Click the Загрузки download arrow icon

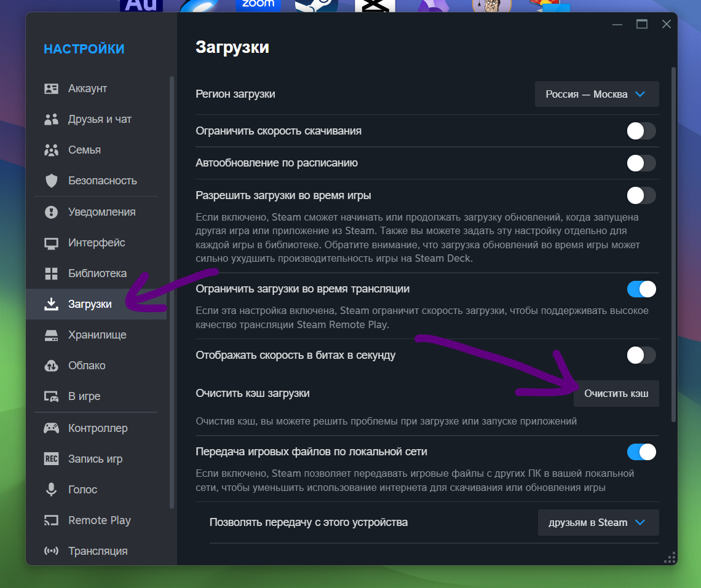pos(52,304)
